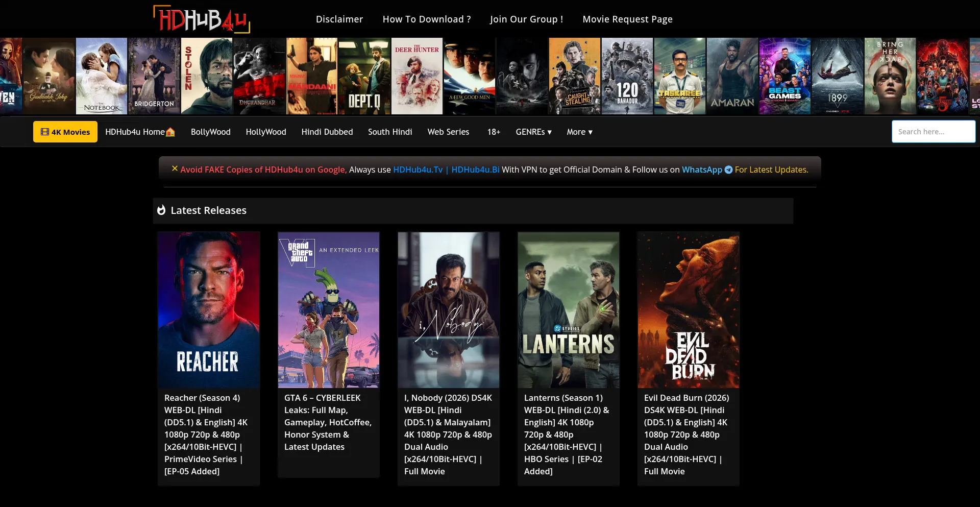Screen dimensions: 980x507
Task: Click the Evil Dead Burn poster image
Action: pyautogui.click(x=689, y=310)
